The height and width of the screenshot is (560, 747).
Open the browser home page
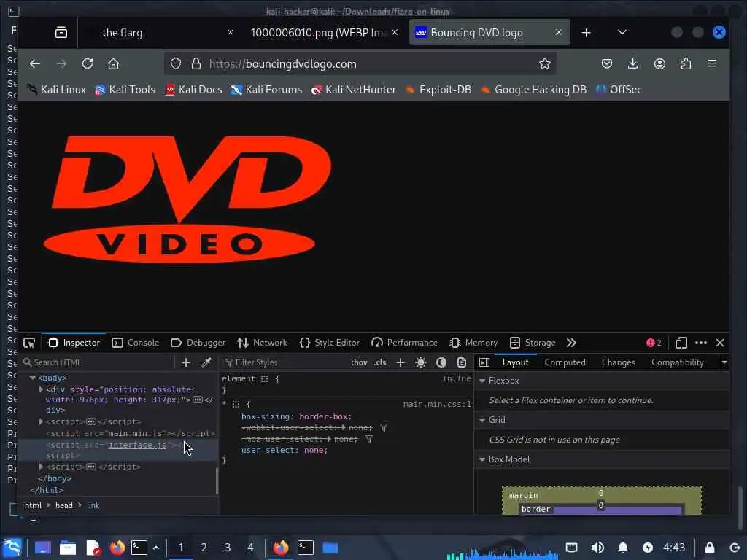pyautogui.click(x=113, y=64)
